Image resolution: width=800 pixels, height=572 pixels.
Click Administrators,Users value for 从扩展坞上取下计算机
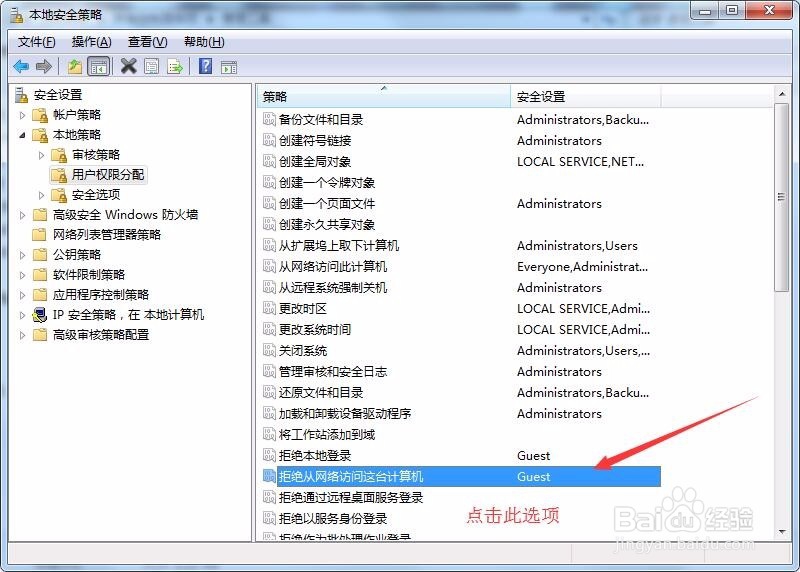pyautogui.click(x=577, y=245)
